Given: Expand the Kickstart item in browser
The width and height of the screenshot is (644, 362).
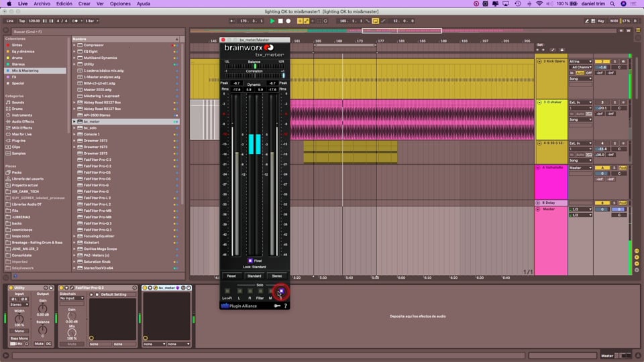Looking at the screenshot, I should 74,243.
